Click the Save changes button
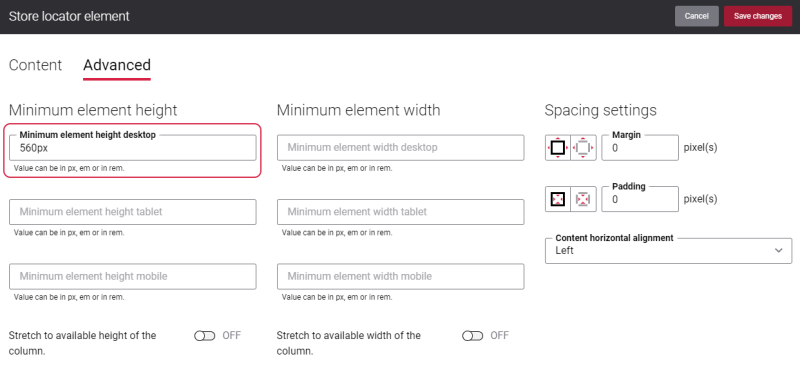Screen dimensions: 800x370 click(758, 16)
